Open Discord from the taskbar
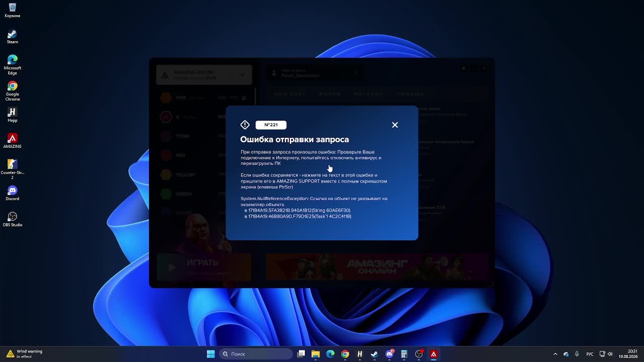This screenshot has height=362, width=644. point(389,354)
